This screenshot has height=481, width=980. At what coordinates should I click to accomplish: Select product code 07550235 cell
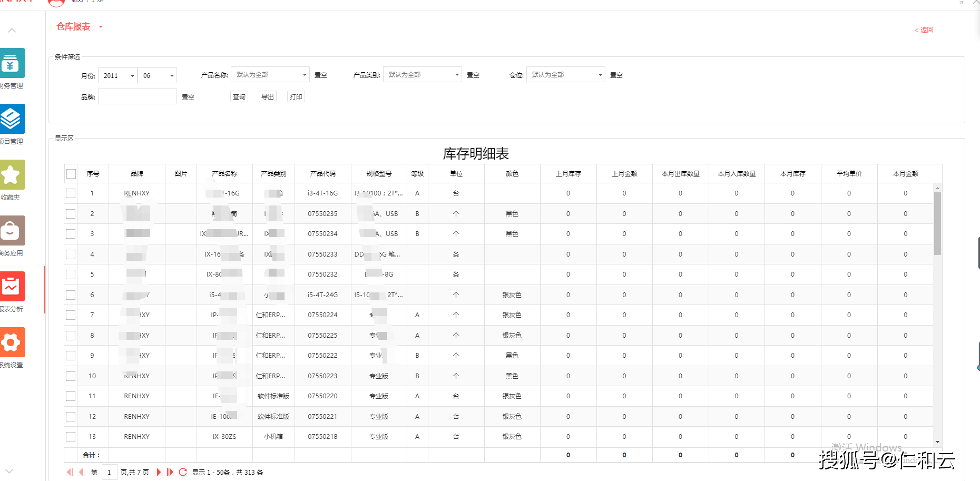[x=323, y=214]
